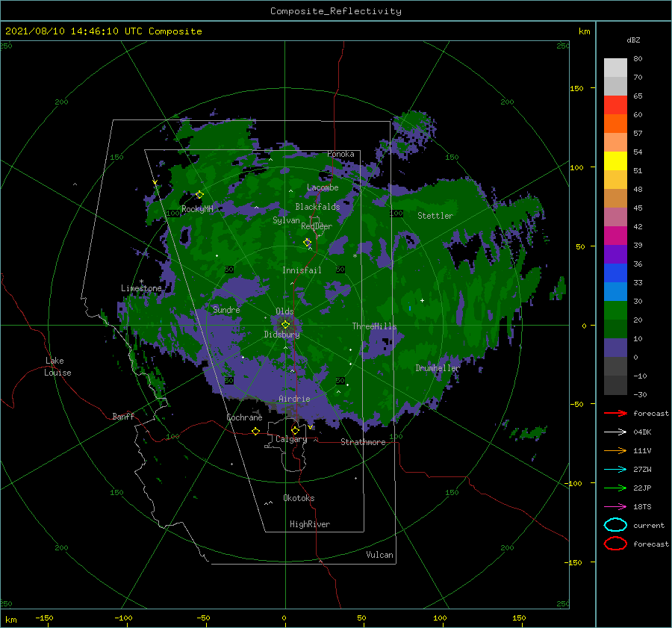Select the yellow diamond marker above Calgary
The width and height of the screenshot is (672, 628).
[x=295, y=430]
